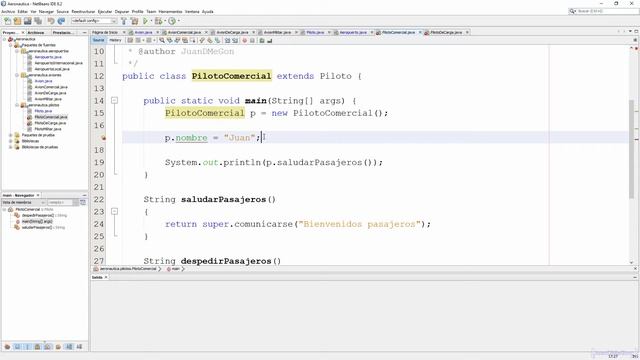Close the Salida output tab
The height and width of the screenshot is (360, 640).
tap(106, 277)
